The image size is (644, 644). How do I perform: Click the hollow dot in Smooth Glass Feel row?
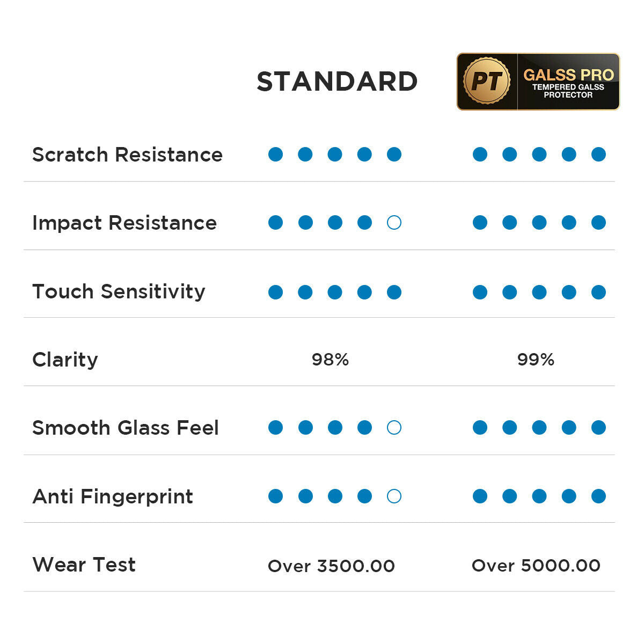(394, 428)
